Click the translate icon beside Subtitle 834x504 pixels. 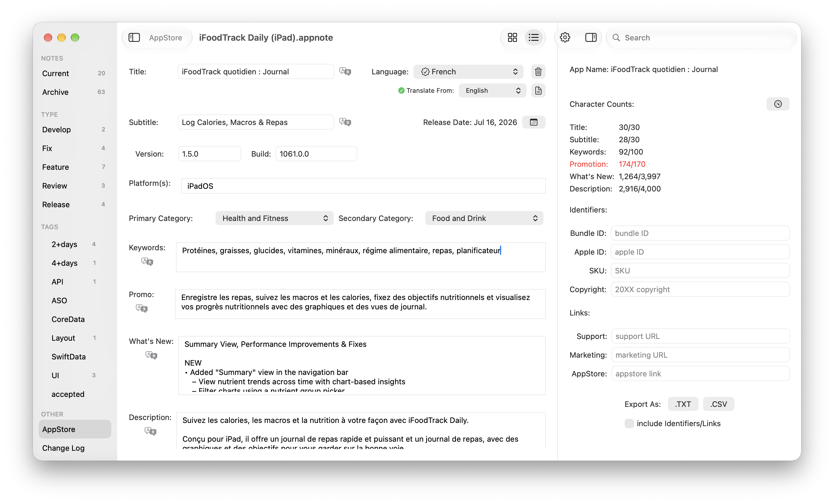click(x=345, y=122)
